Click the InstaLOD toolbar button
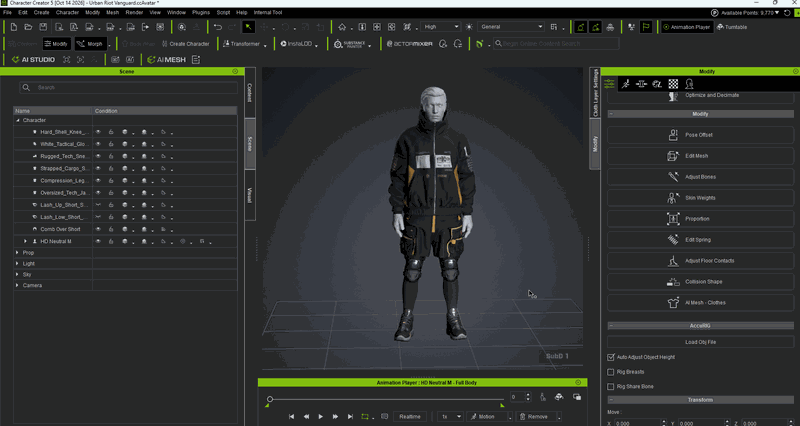Image resolution: width=800 pixels, height=426 pixels. (x=296, y=44)
